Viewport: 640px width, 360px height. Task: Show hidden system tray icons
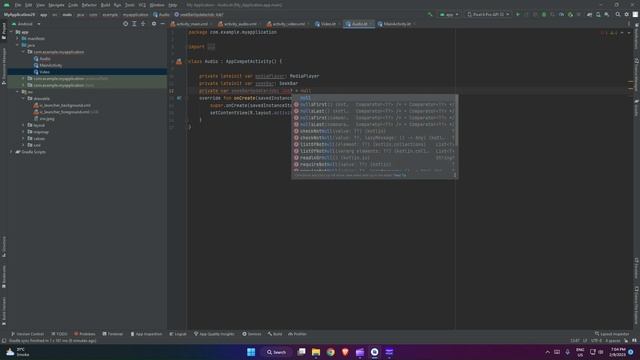tap(547, 352)
